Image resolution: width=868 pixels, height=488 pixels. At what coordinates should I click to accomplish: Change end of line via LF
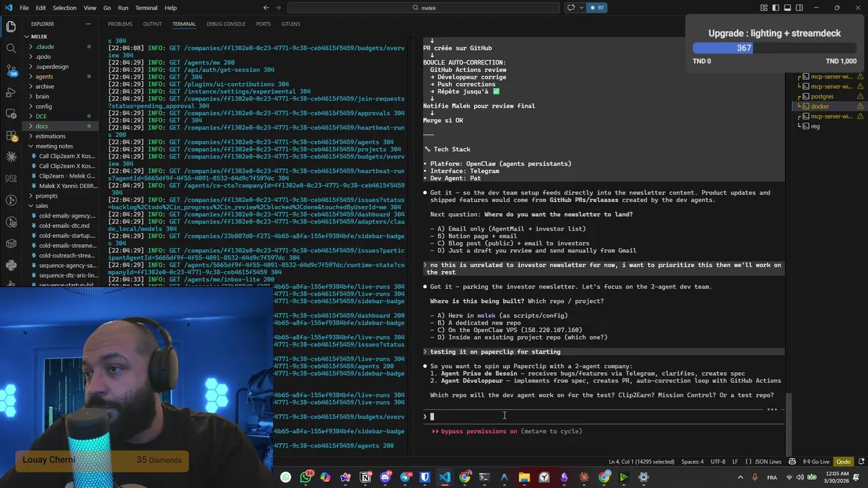(735, 462)
